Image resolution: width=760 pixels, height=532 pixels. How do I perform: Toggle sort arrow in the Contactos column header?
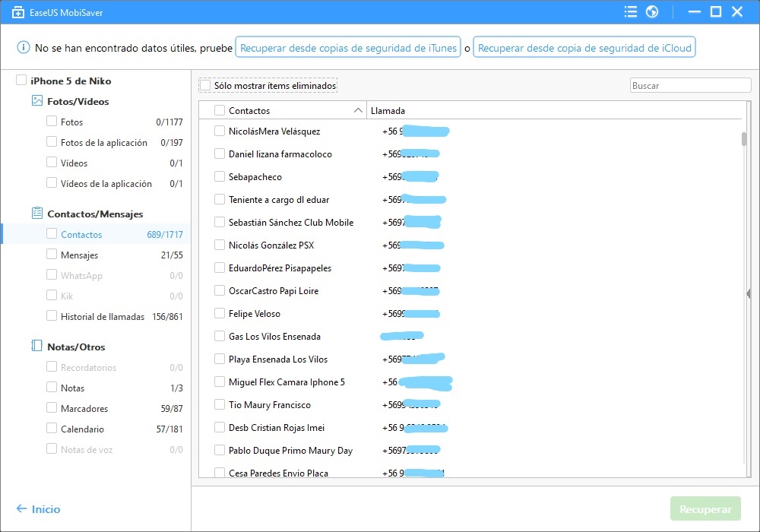pyautogui.click(x=358, y=111)
